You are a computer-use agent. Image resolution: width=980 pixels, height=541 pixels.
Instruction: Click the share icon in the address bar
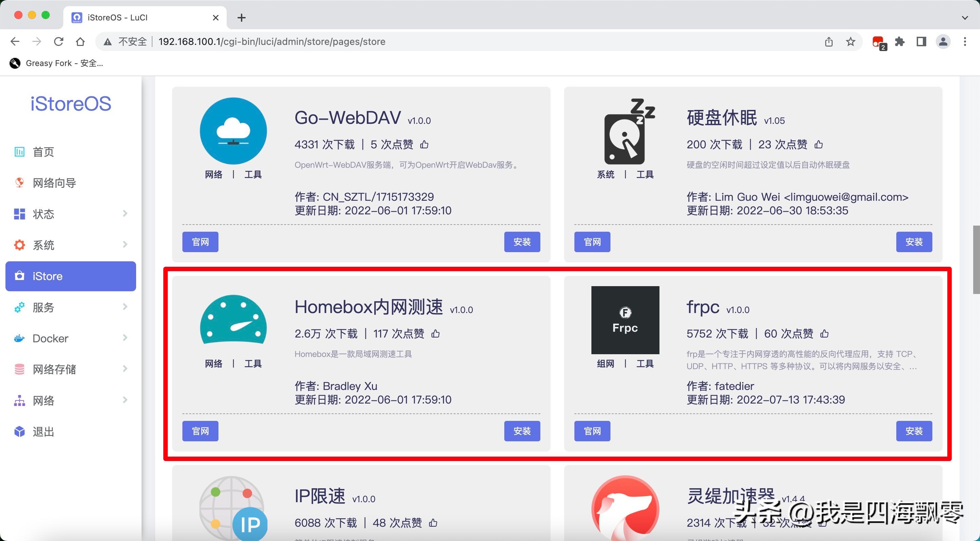829,42
